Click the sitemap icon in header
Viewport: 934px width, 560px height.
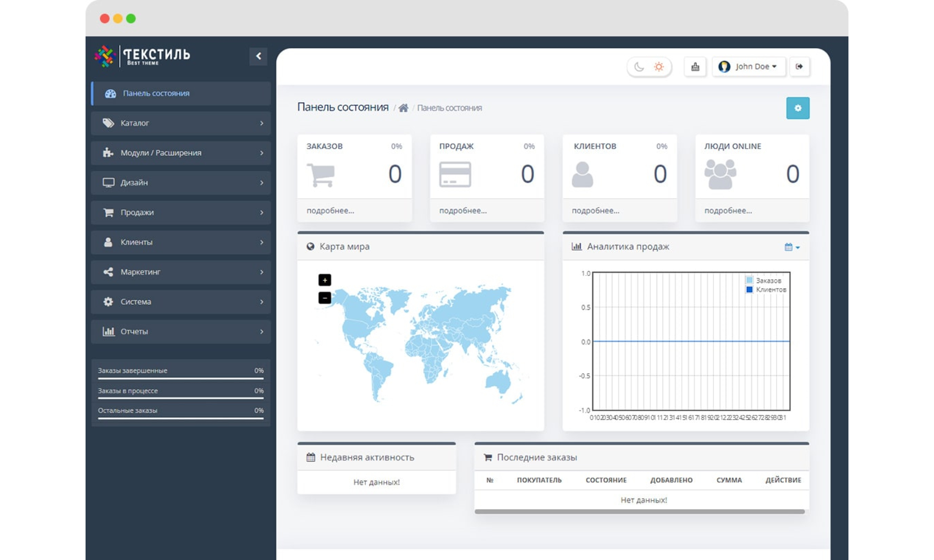pyautogui.click(x=695, y=67)
